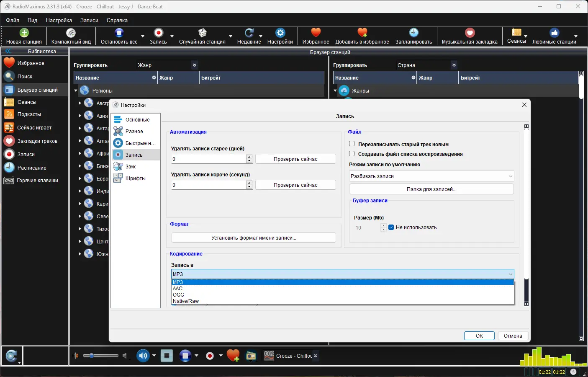The height and width of the screenshot is (377, 588).
Task: Confirm settings with OK button
Action: tap(479, 336)
